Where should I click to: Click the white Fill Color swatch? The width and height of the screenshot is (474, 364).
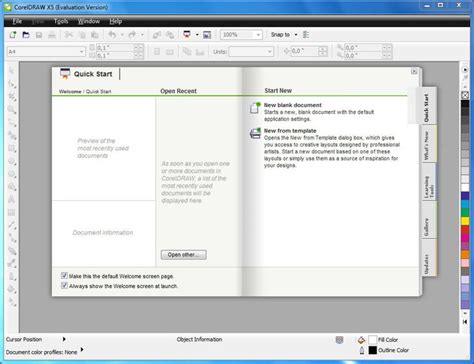coord(372,340)
